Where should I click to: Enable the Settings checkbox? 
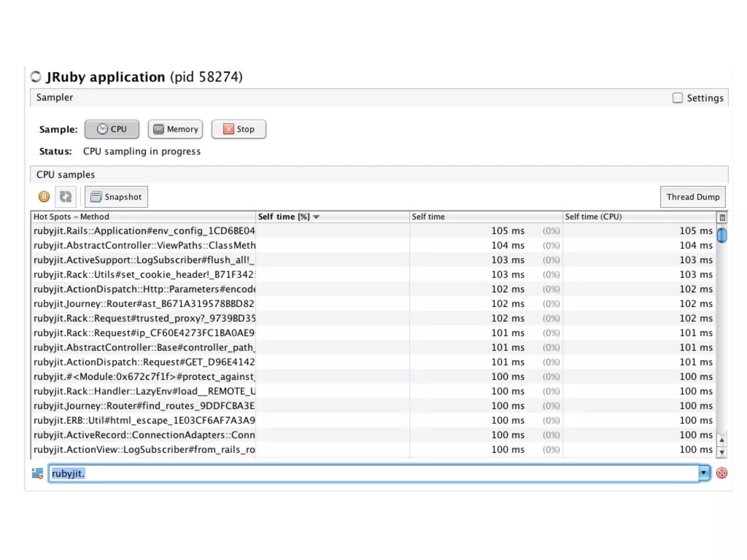point(677,98)
